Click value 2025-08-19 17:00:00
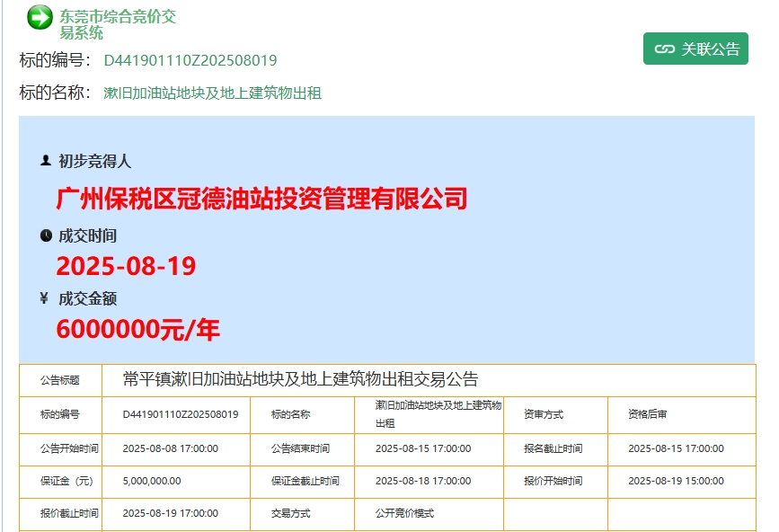779x532 pixels. point(171,513)
